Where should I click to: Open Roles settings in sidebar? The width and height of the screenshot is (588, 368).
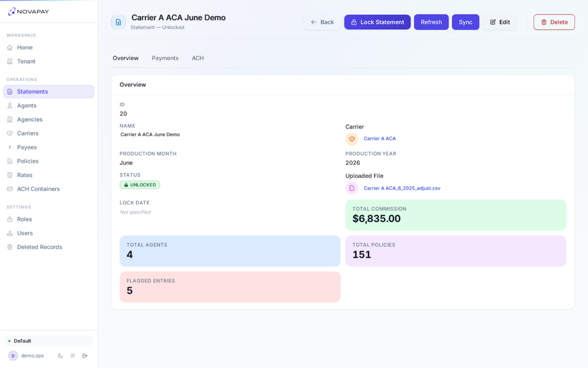(49, 219)
